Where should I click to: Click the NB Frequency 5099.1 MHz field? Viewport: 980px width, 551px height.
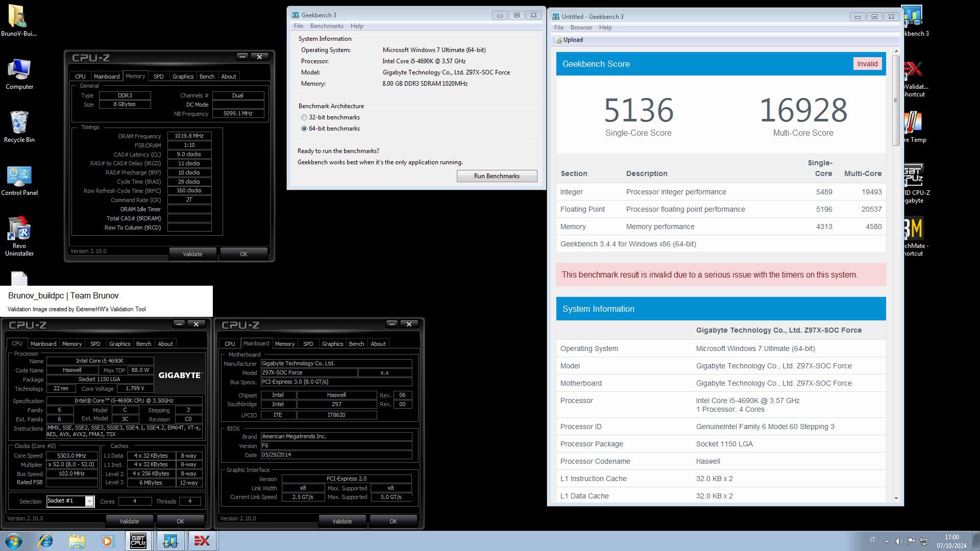pos(238,114)
